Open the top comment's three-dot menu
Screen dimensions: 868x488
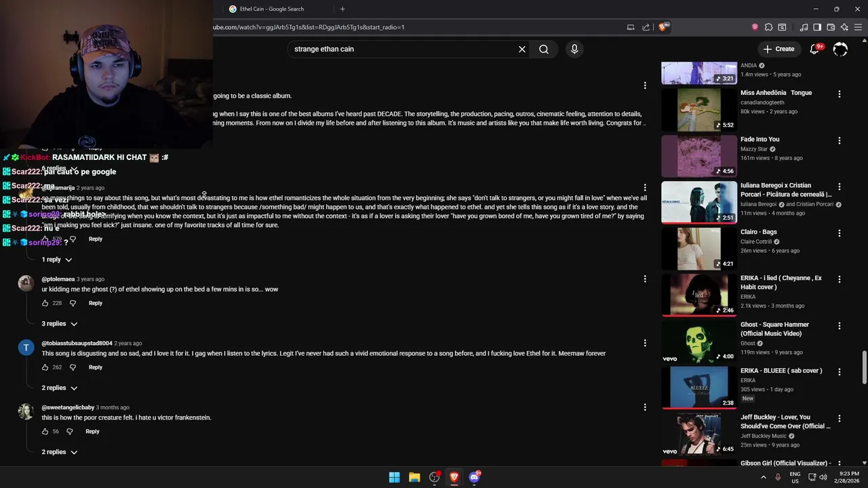click(645, 85)
